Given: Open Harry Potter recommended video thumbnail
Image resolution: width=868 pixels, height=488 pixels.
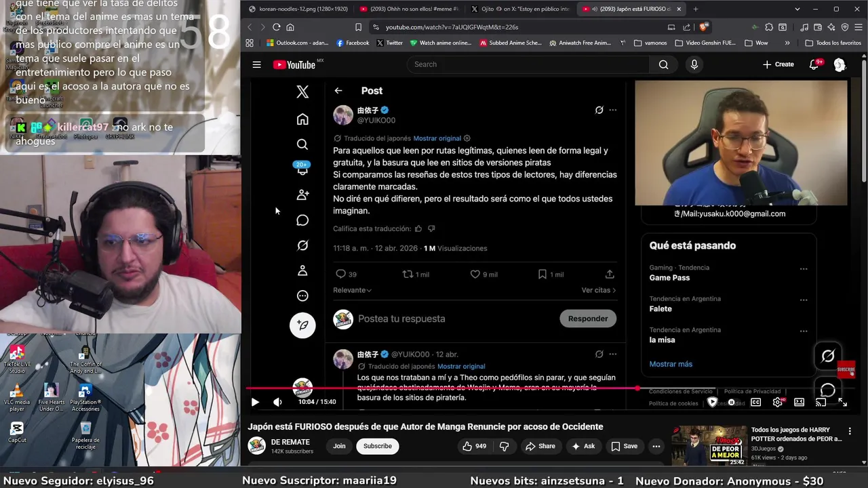Looking at the screenshot, I should (708, 446).
